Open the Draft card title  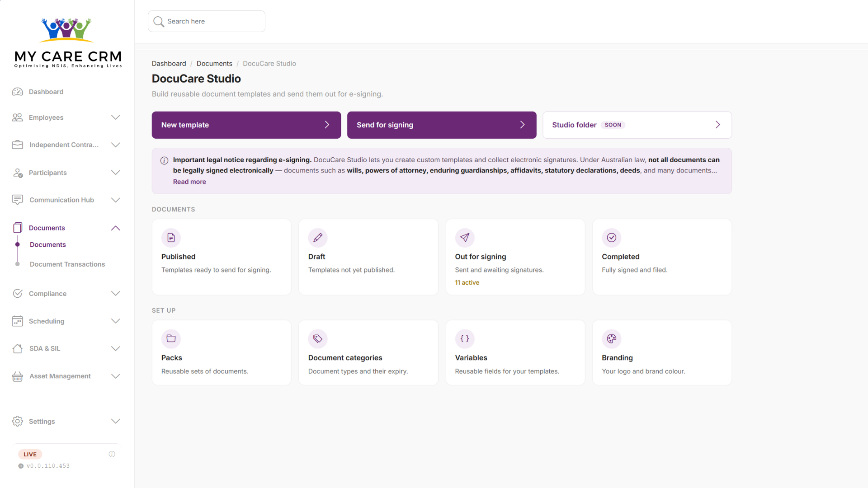pos(317,257)
